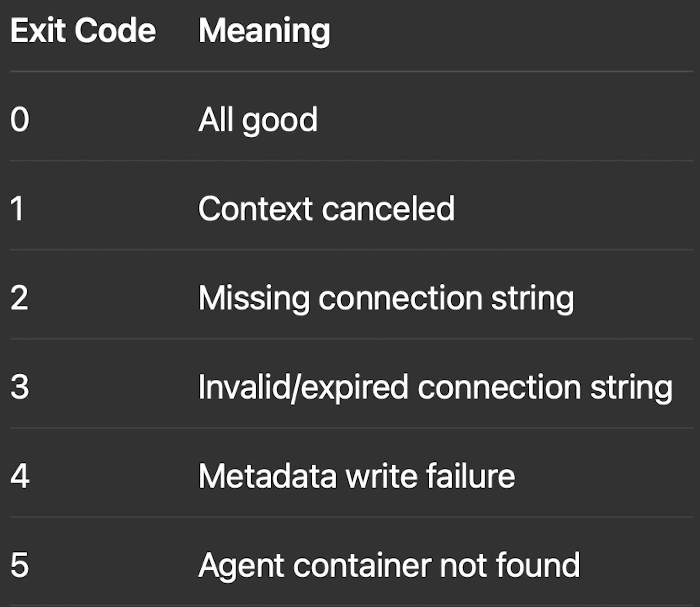The image size is (700, 607).
Task: Click the "Agent container not found" meaning
Action: tap(389, 565)
